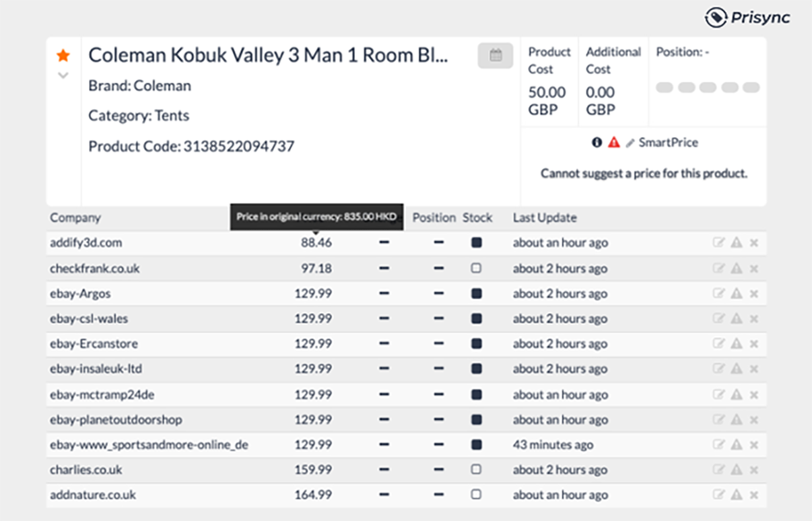Sort by the Position column header
Viewport: 812px width, 521px height.
434,218
